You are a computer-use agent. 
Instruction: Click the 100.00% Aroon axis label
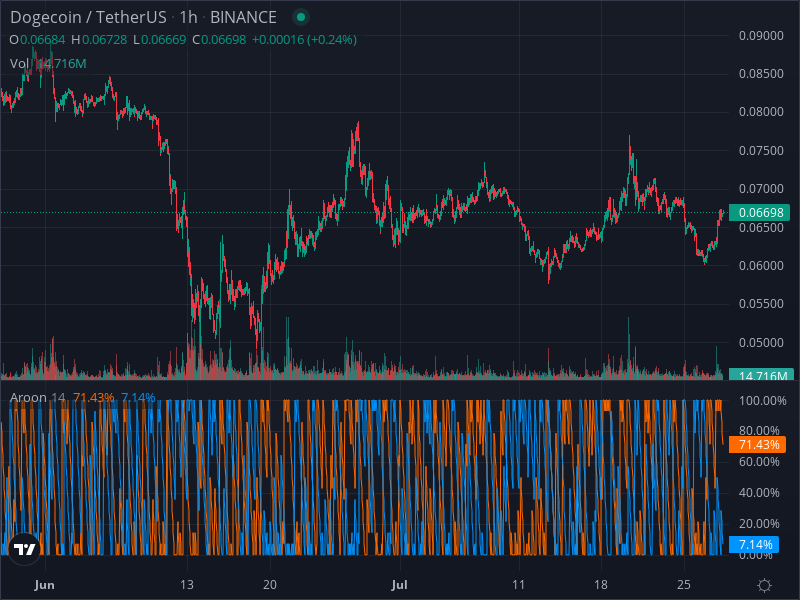[x=763, y=401]
